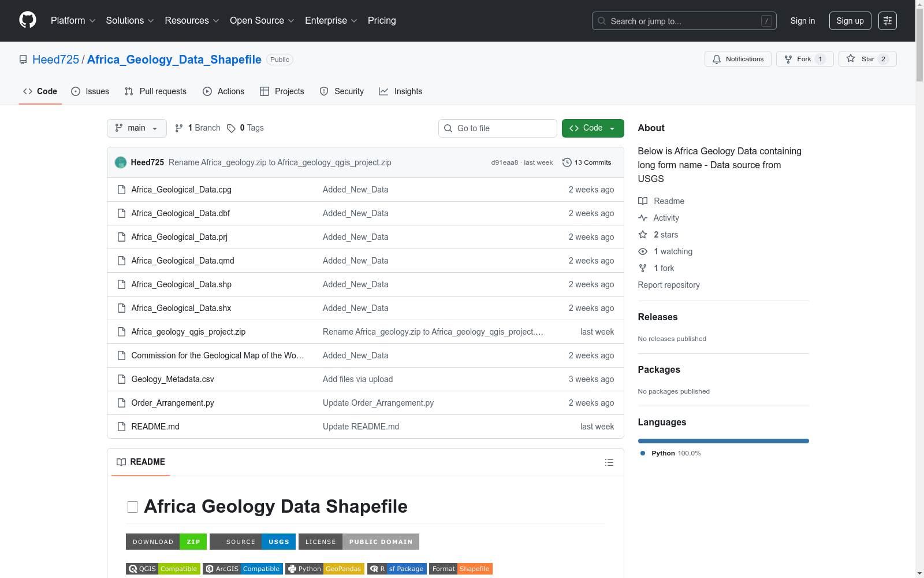Open 'Update Order_Arrangement.py' commit message

coord(378,403)
